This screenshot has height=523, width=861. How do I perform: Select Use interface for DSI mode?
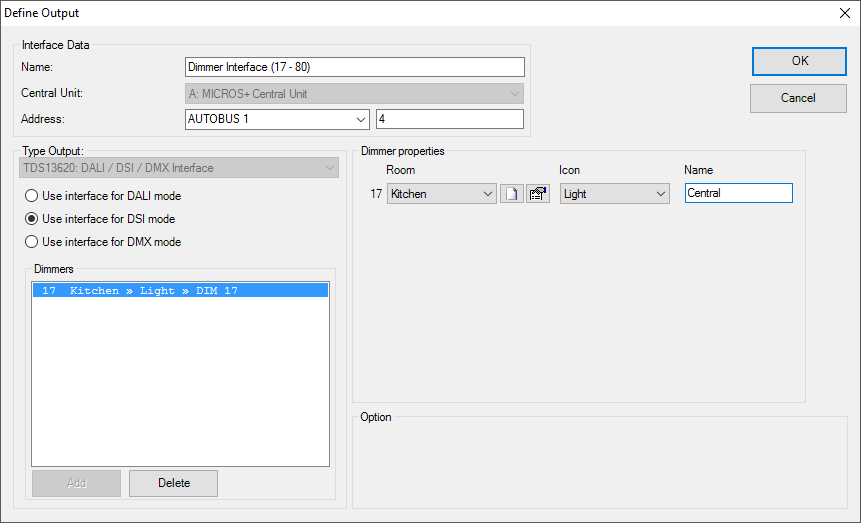[32, 219]
